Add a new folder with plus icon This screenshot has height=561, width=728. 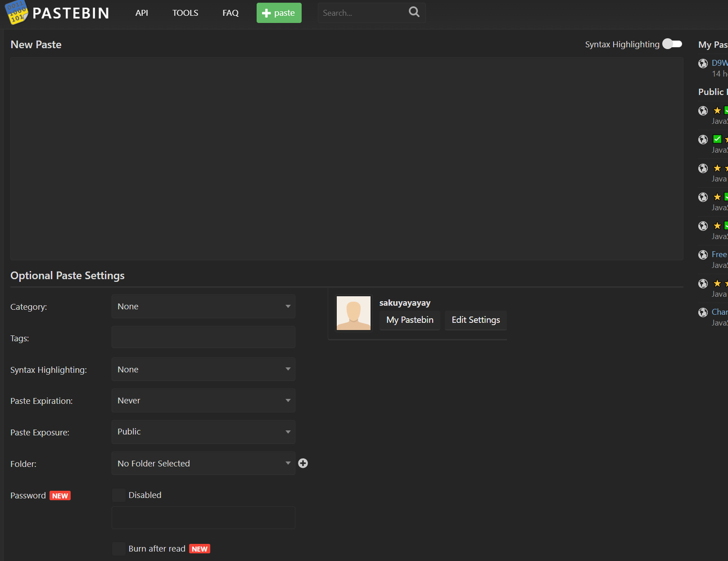tap(303, 463)
